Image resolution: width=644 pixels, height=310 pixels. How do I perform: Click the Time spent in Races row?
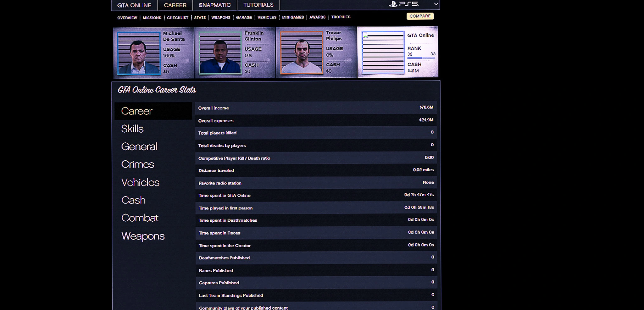(316, 233)
